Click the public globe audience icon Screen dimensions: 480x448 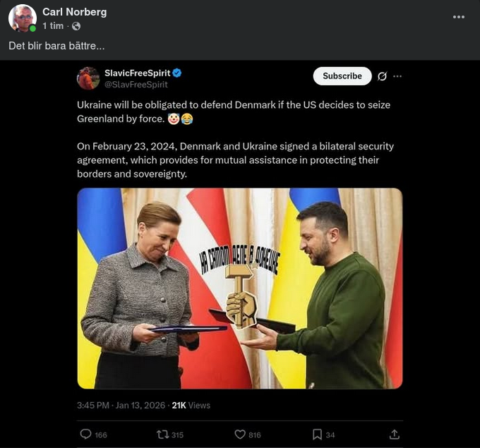[x=76, y=26]
